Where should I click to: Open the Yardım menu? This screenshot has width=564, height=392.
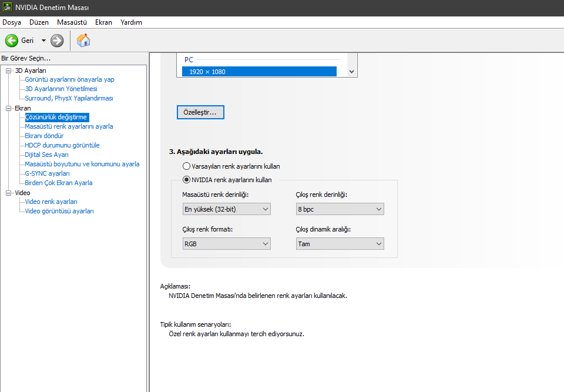tap(131, 22)
